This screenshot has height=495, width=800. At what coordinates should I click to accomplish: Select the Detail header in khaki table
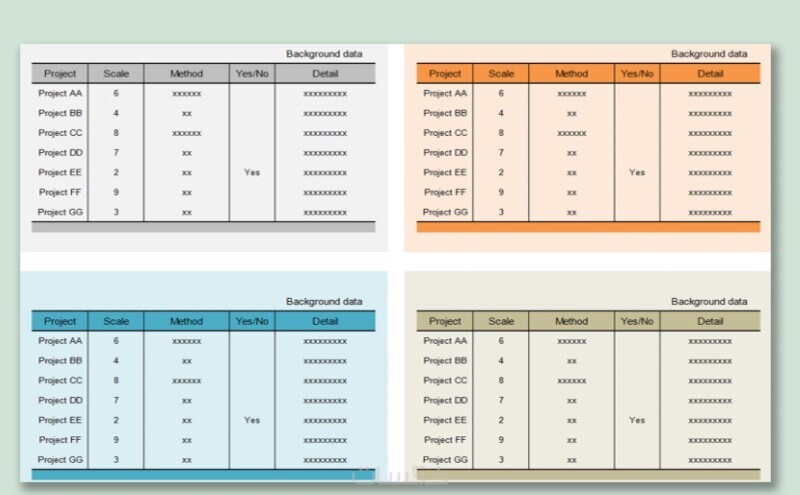[x=710, y=321]
